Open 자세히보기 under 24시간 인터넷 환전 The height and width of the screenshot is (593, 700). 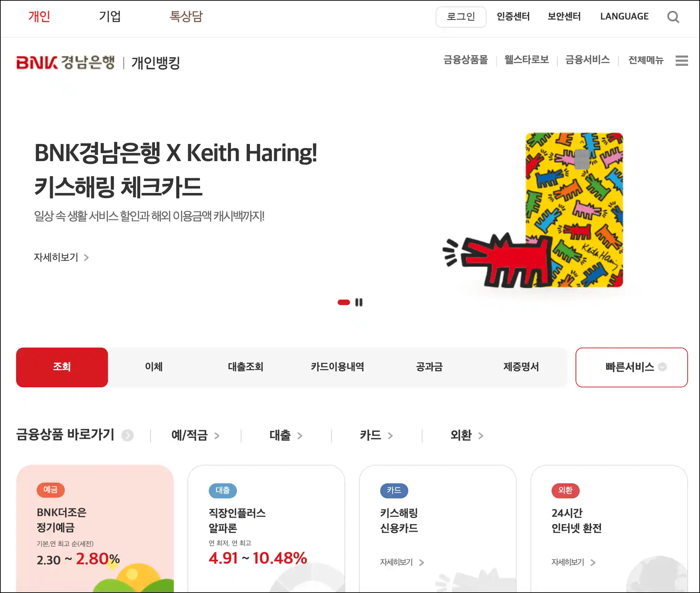574,562
